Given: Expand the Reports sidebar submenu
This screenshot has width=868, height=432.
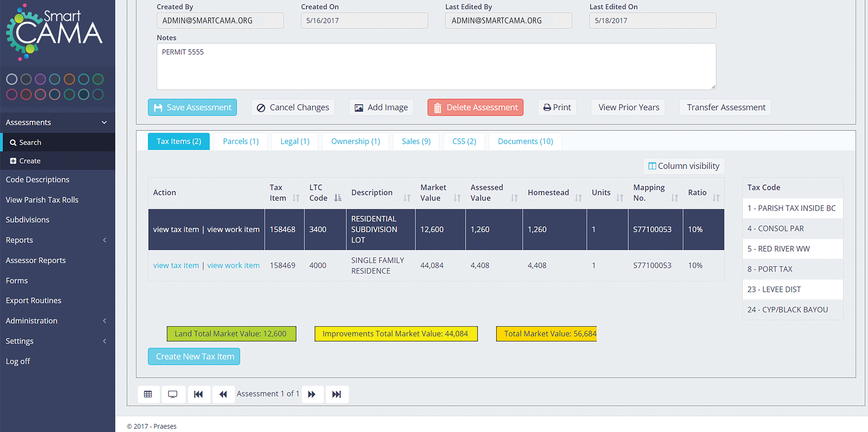Looking at the screenshot, I should (x=104, y=240).
